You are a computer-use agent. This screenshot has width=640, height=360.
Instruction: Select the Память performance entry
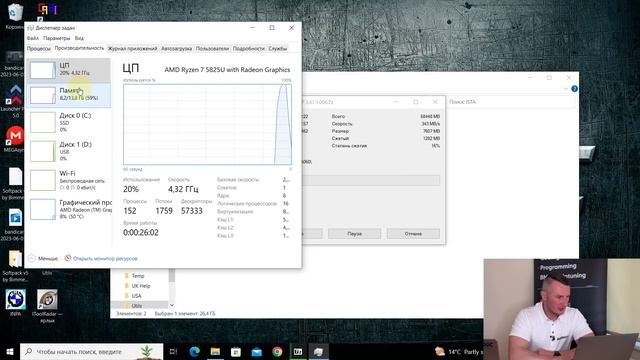tap(68, 95)
